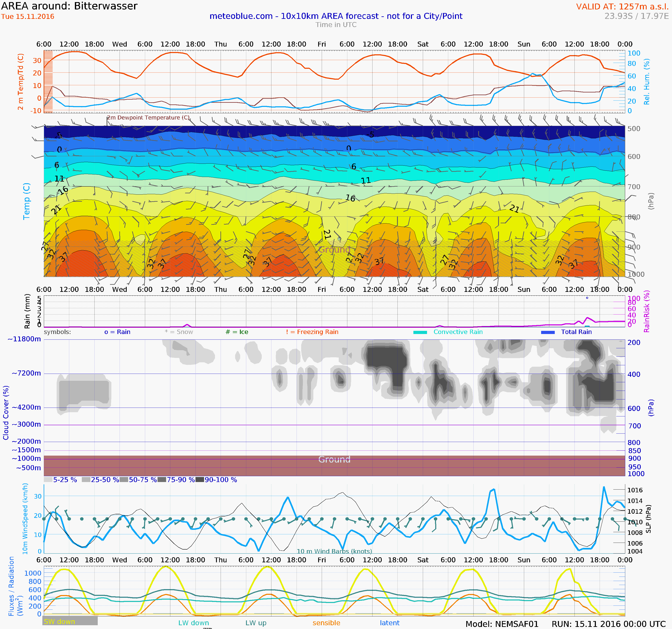Click 'VALID AT: 1257m a.s.l.' label
Viewport: 672px width, 629px height.
coord(622,7)
